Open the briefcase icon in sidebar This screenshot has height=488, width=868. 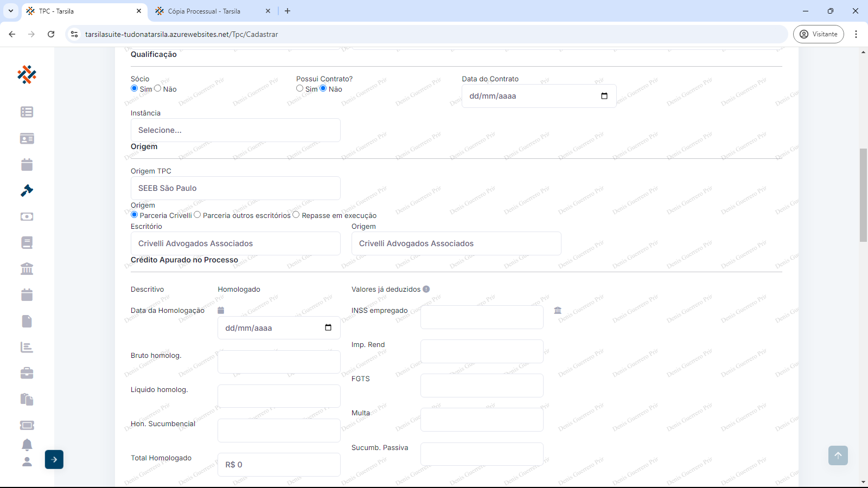(x=27, y=373)
